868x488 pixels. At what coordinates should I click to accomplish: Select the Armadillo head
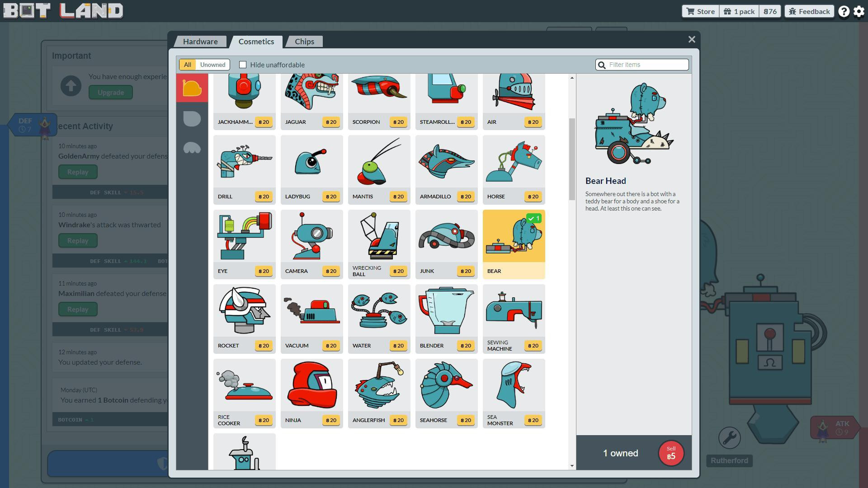tap(446, 170)
